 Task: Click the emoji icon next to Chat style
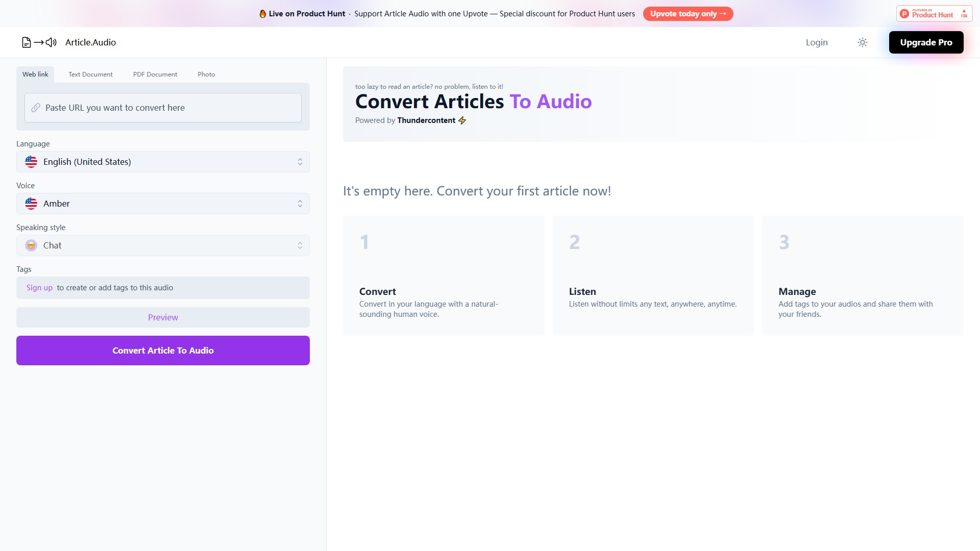click(31, 245)
